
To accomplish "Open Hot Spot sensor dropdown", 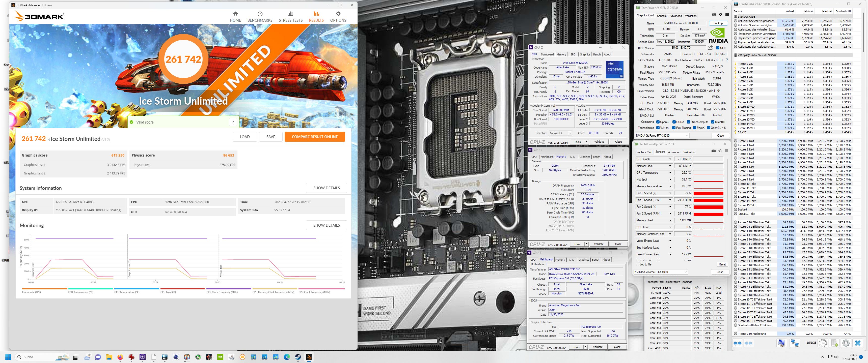I will click(x=670, y=179).
